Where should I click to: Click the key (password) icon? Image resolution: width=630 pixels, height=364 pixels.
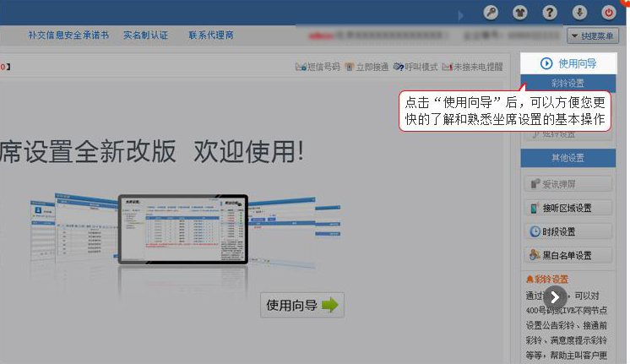[x=491, y=13]
